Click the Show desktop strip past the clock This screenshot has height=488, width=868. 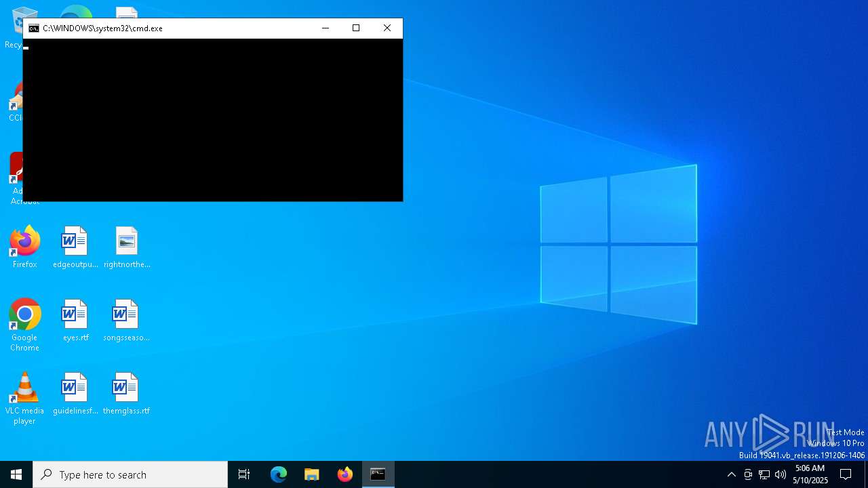[x=866, y=474]
